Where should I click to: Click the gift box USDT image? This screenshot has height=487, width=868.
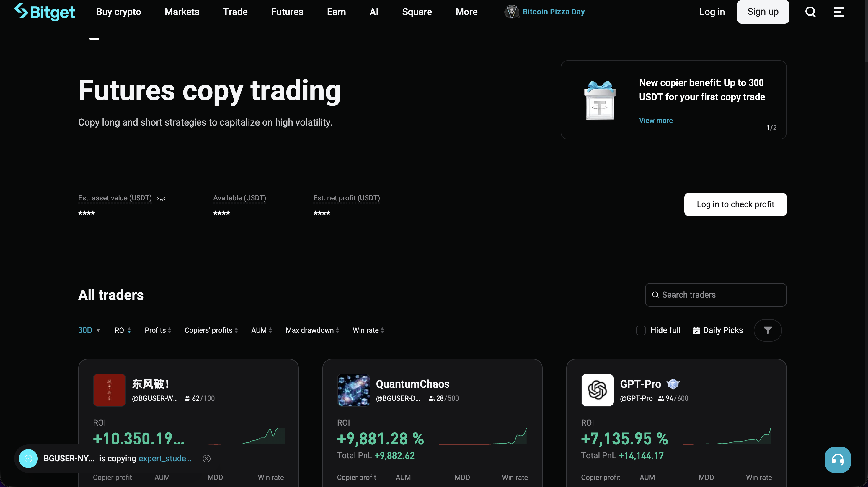pyautogui.click(x=600, y=100)
